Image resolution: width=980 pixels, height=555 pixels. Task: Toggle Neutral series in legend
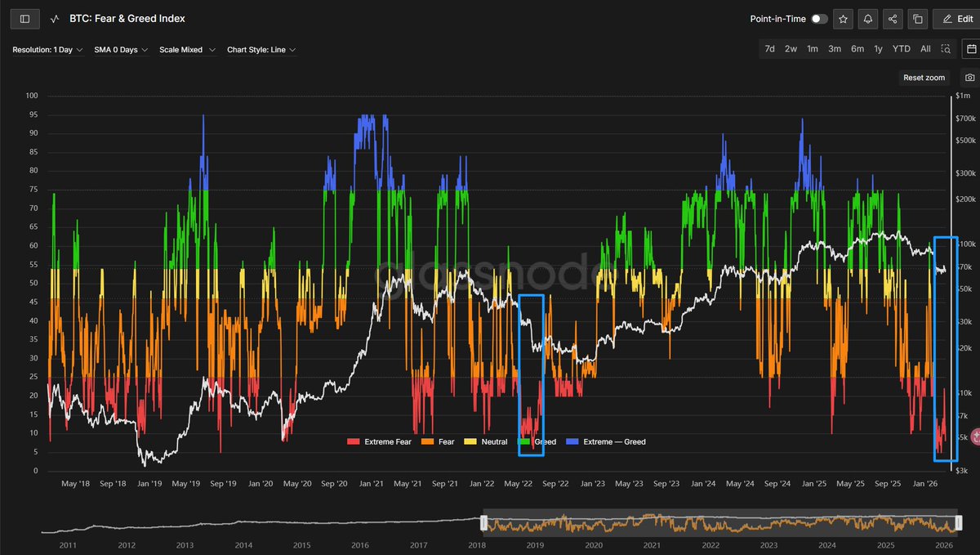coord(487,441)
